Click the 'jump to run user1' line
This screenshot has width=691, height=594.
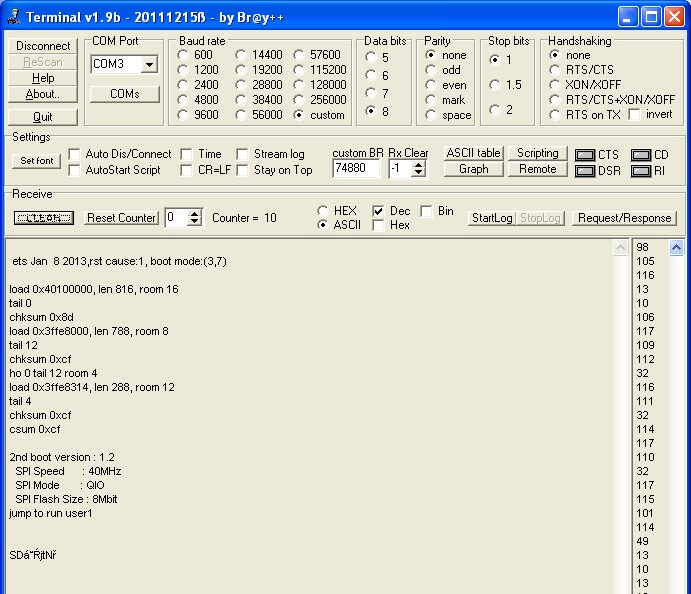(51, 513)
